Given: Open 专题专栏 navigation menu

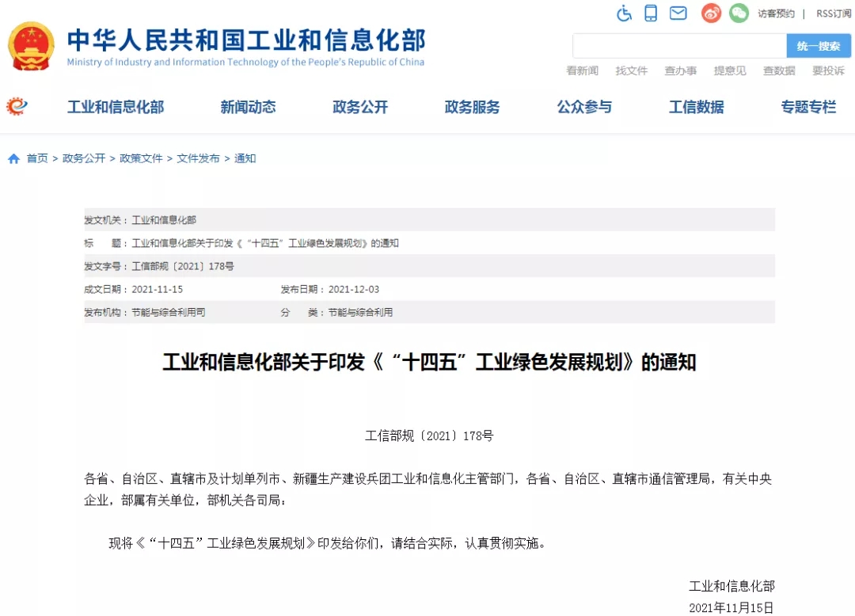Looking at the screenshot, I should [808, 107].
